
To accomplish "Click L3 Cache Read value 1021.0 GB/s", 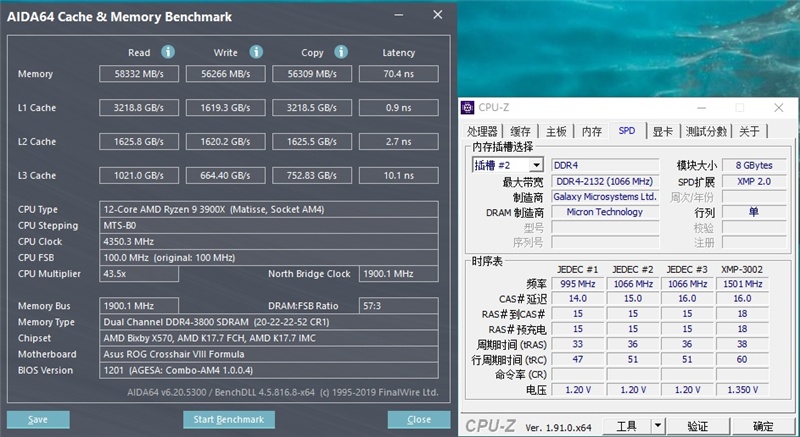I will pyautogui.click(x=139, y=175).
